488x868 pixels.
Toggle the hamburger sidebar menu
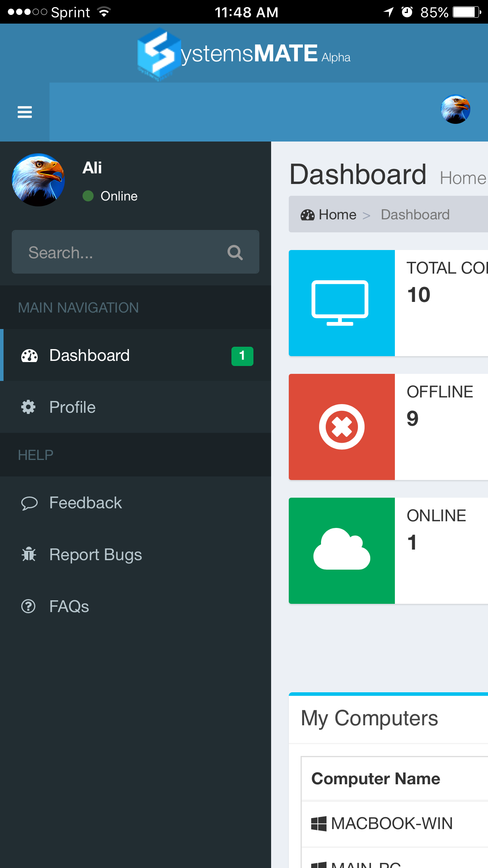coord(25,112)
